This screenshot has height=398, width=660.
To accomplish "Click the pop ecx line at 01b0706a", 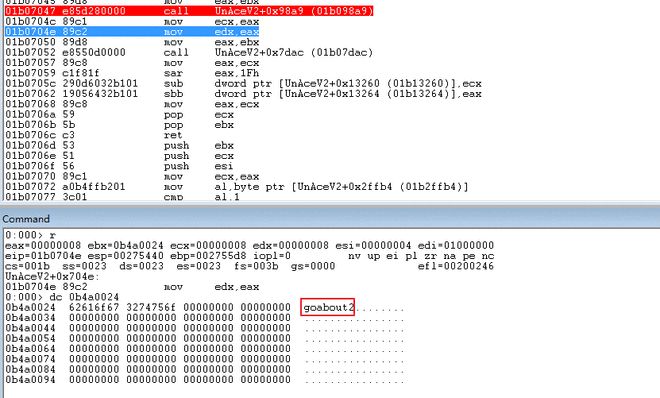I will tap(119, 114).
